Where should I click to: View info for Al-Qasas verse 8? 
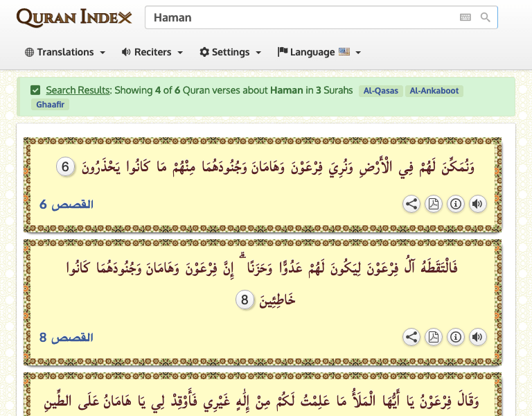tap(456, 337)
